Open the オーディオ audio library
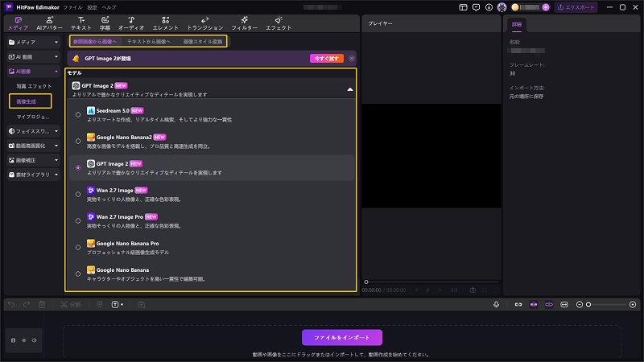Image resolution: width=644 pixels, height=362 pixels. [x=131, y=23]
